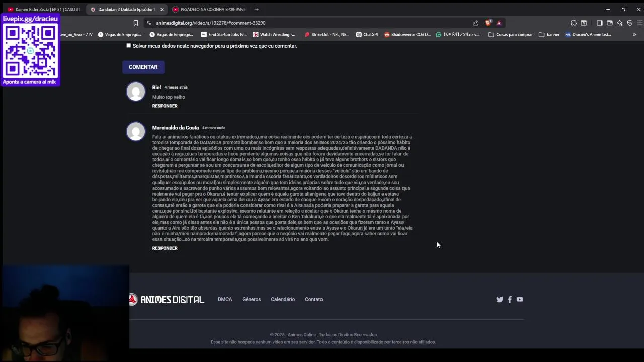Viewport: 644px width, 362px height.
Task: Click '4 meses atrás' beside Biel
Action: pos(176,87)
